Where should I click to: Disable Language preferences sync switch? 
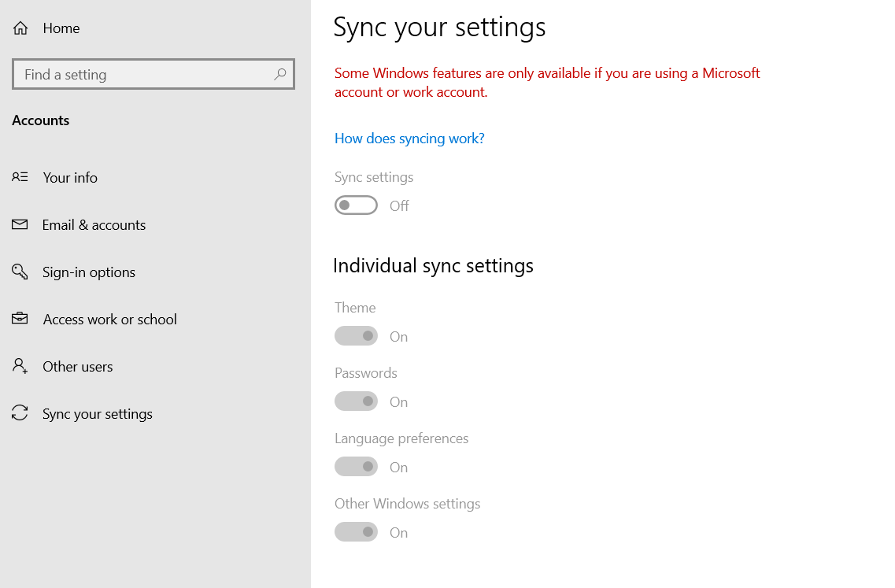[356, 467]
